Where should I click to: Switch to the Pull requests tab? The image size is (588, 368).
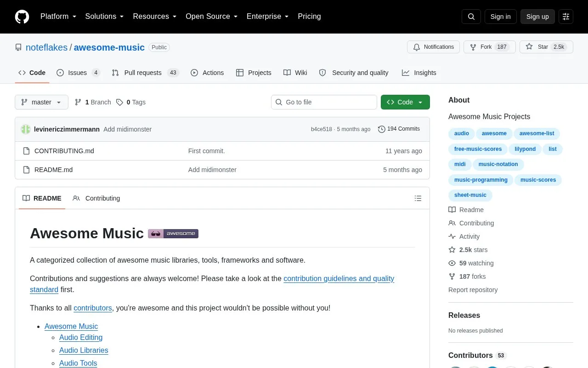(x=145, y=73)
